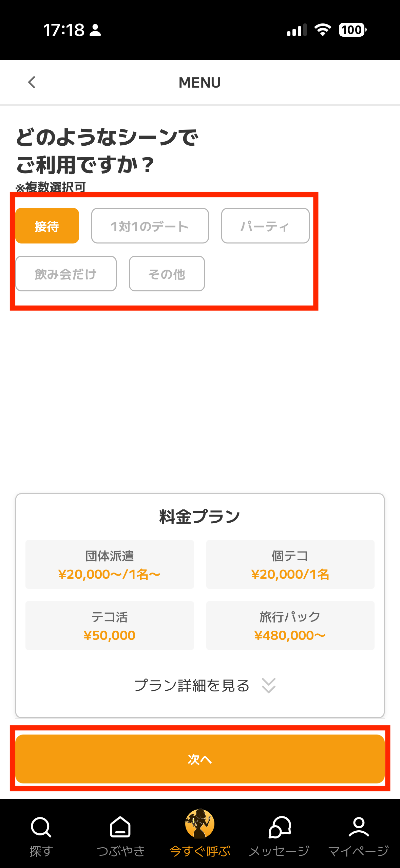The height and width of the screenshot is (868, 400).
Task: Tap the Wi-Fi status icon
Action: pyautogui.click(x=323, y=30)
